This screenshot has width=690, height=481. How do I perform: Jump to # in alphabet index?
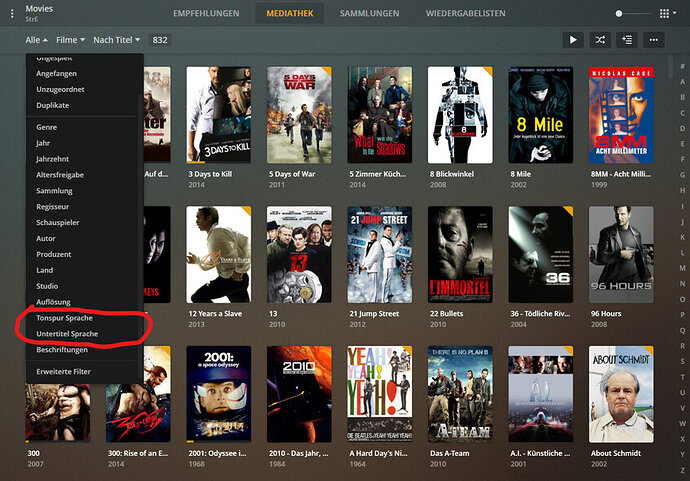[683, 66]
